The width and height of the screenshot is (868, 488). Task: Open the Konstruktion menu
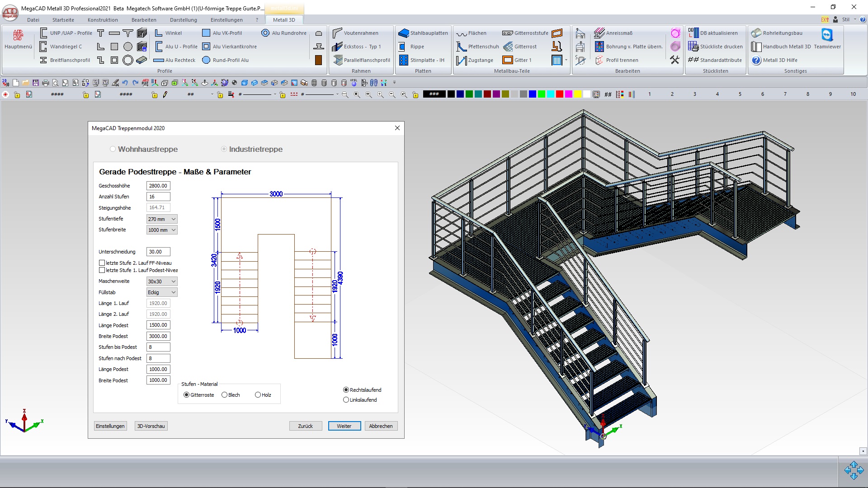(103, 20)
